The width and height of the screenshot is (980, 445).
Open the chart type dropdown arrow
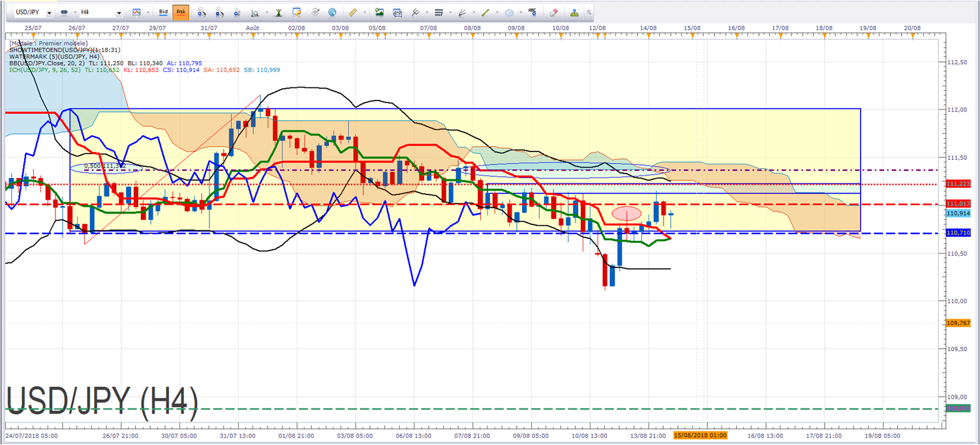[x=148, y=12]
